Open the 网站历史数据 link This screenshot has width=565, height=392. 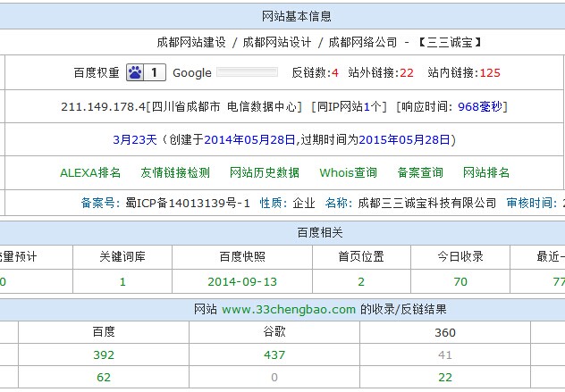pos(265,172)
